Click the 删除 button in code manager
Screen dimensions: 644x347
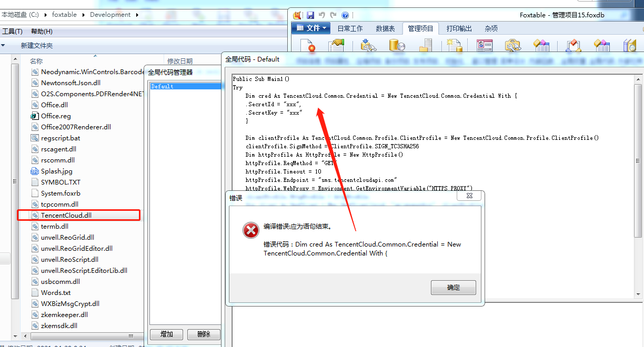pyautogui.click(x=204, y=334)
